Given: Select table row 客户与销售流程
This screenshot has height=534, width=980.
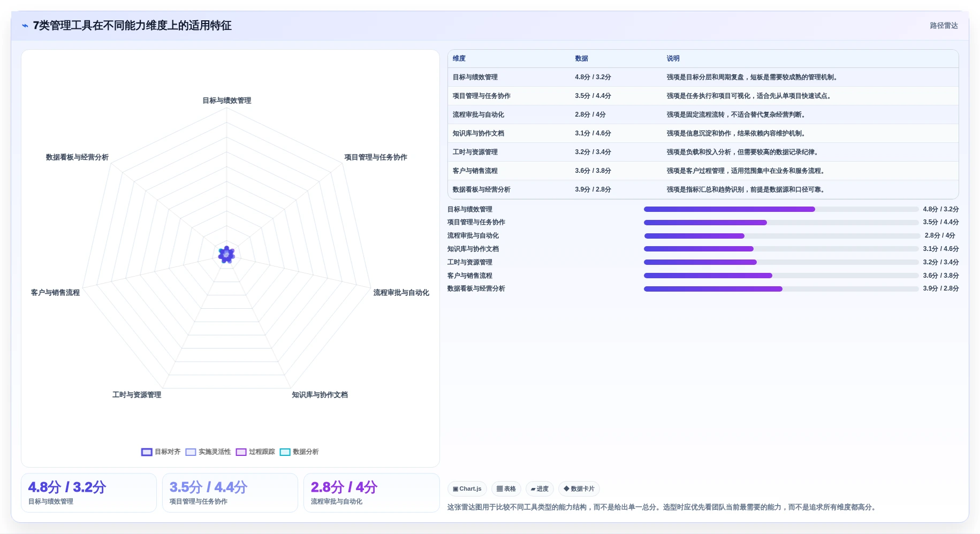Looking at the screenshot, I should (703, 171).
